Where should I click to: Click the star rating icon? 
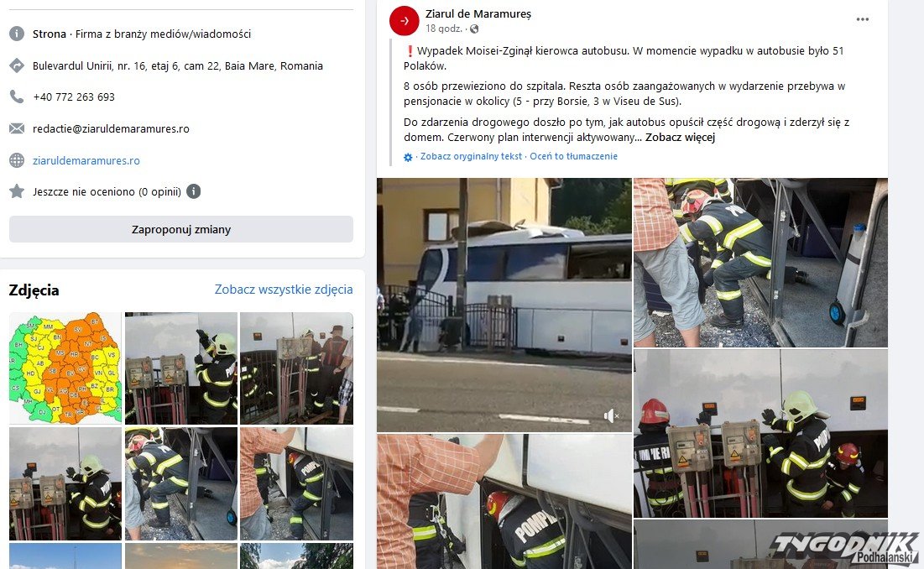tap(17, 191)
